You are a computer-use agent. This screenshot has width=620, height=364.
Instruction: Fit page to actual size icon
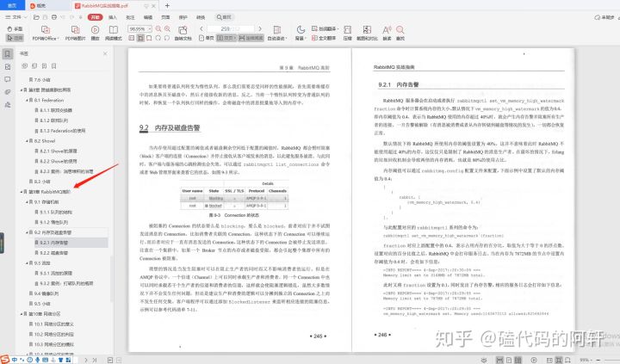pyautogui.click(x=132, y=38)
